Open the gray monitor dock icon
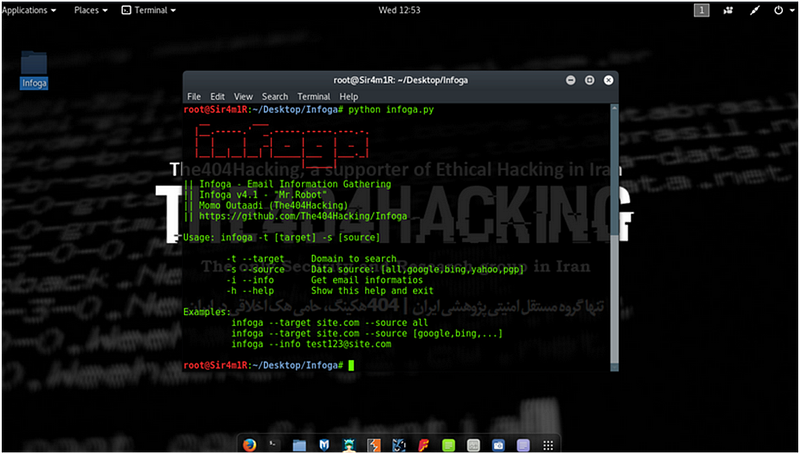 point(473,445)
